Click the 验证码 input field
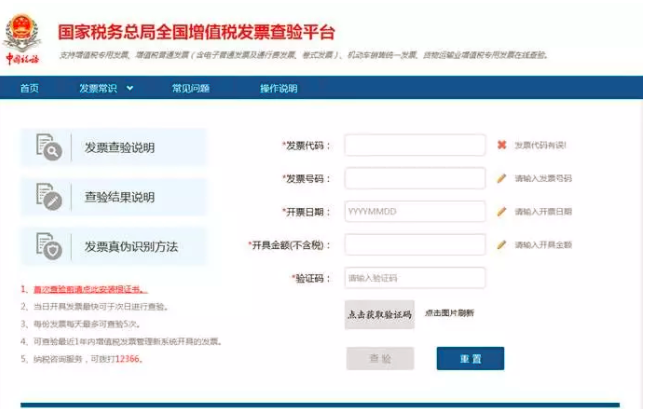Image resolution: width=649 pixels, height=409 pixels. pos(414,277)
